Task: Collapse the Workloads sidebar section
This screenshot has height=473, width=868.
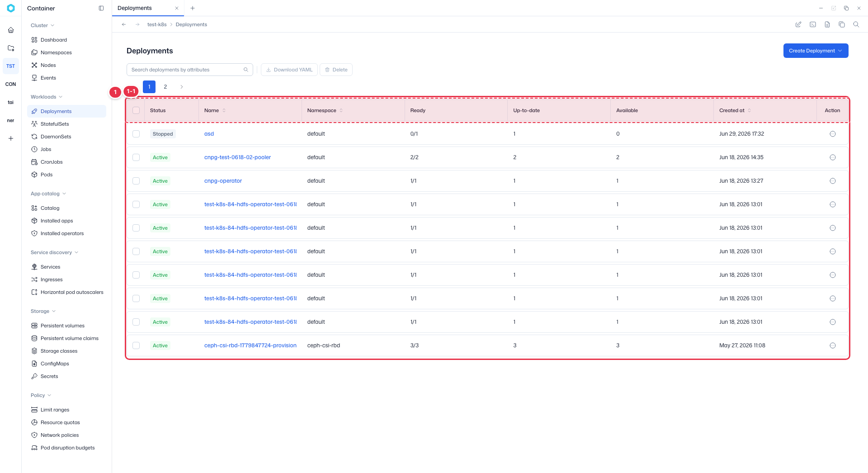Action: (47, 97)
